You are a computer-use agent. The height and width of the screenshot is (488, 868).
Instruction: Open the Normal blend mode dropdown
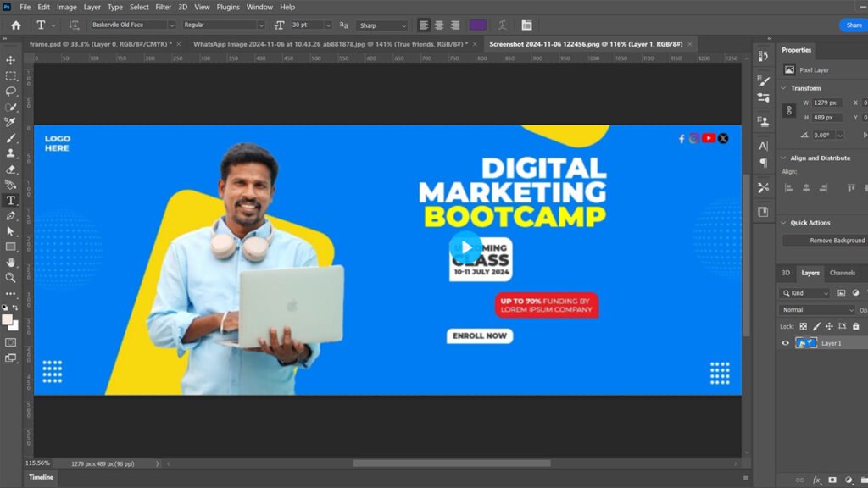817,310
